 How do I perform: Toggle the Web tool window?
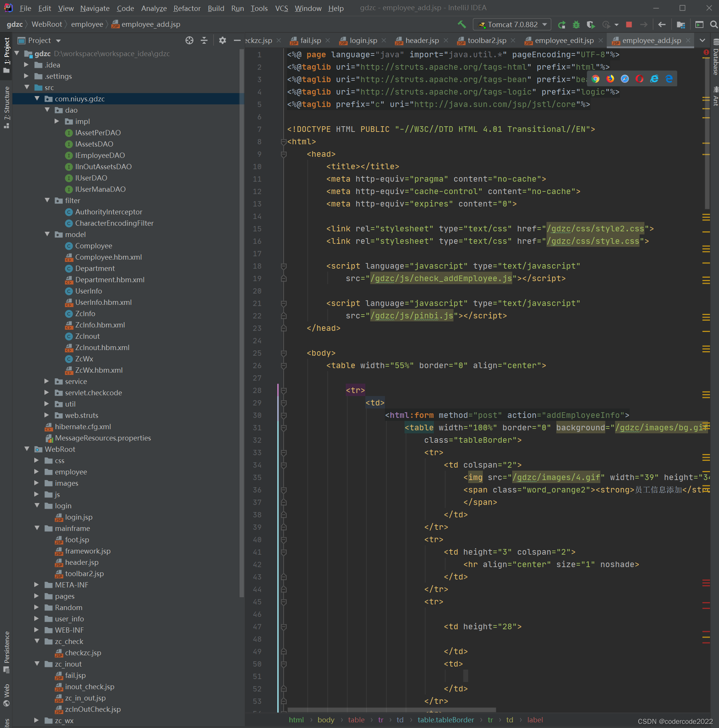point(6,695)
